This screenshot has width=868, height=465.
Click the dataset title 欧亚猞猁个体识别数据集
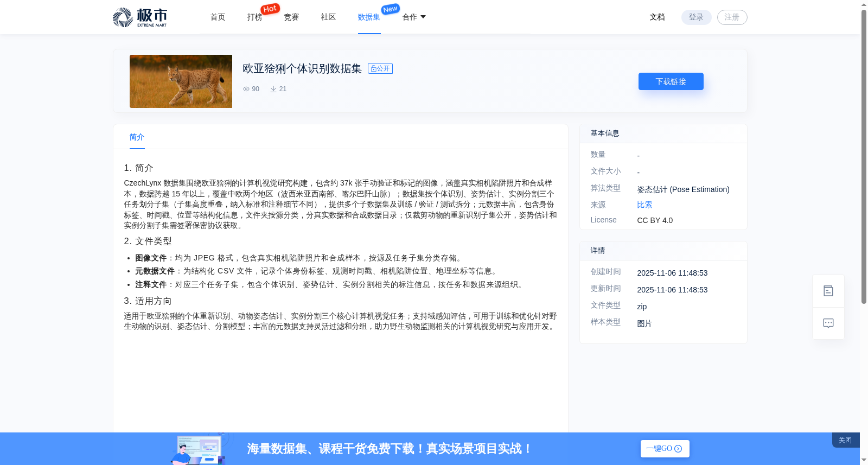pyautogui.click(x=302, y=68)
